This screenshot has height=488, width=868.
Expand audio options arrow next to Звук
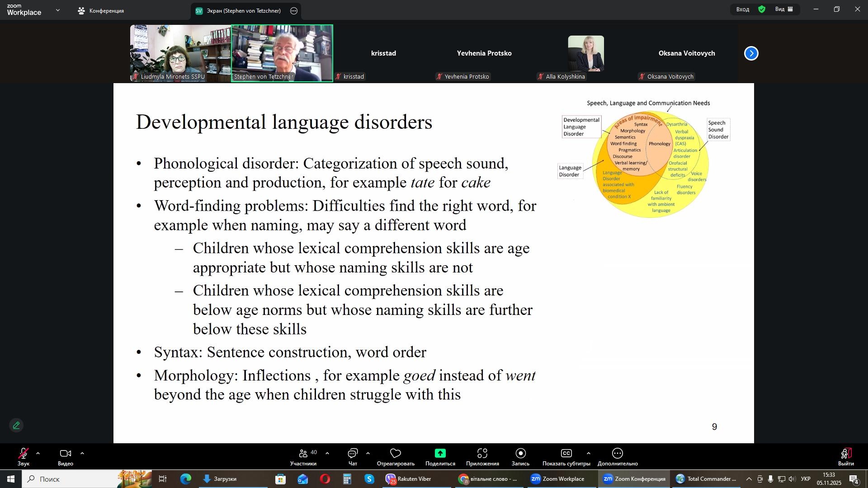(38, 453)
